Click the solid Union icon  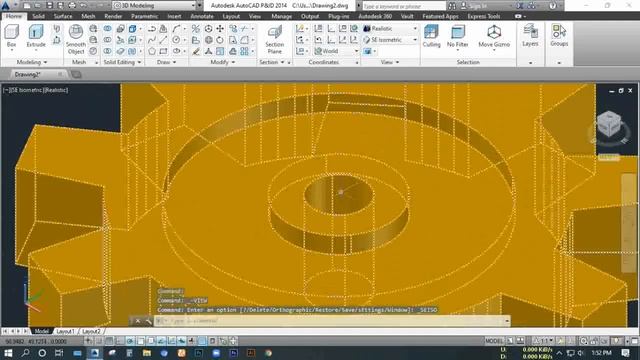pyautogui.click(x=107, y=29)
